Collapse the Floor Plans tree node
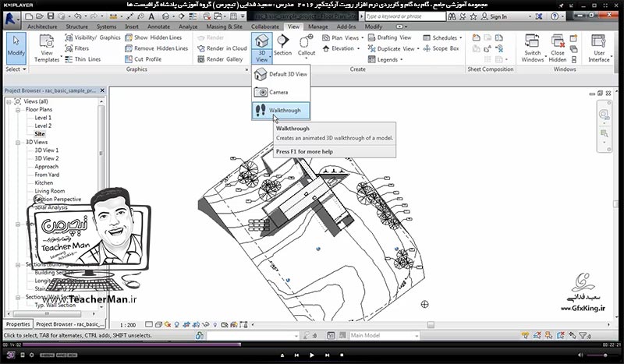 click(x=18, y=110)
